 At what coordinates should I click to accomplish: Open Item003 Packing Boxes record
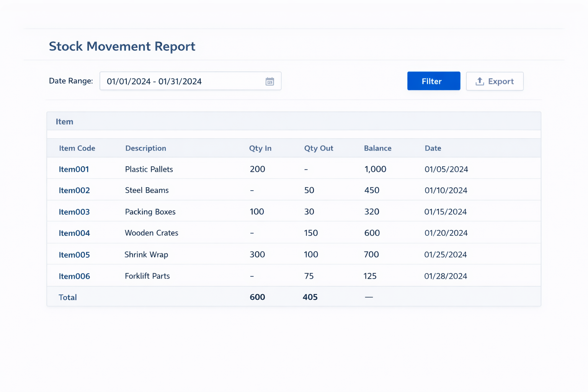[74, 212]
